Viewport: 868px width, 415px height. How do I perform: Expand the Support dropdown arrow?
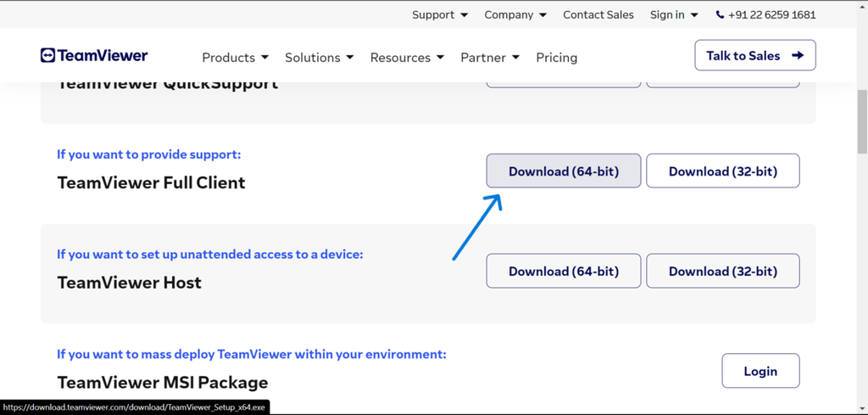pyautogui.click(x=464, y=15)
